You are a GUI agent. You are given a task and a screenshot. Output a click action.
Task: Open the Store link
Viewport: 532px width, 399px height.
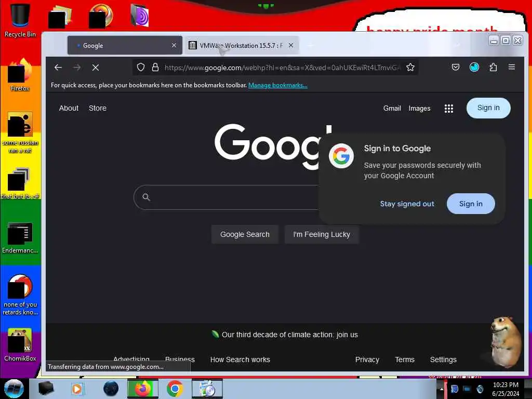[x=98, y=108]
